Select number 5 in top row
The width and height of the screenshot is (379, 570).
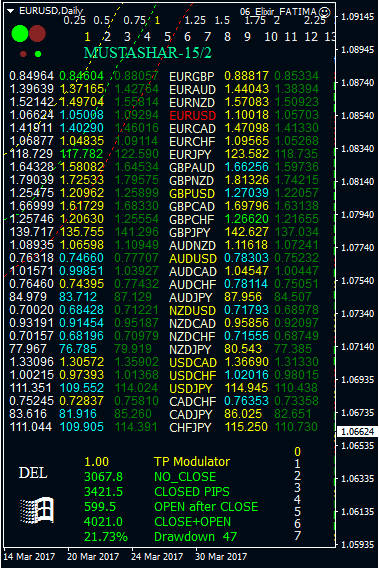(168, 37)
